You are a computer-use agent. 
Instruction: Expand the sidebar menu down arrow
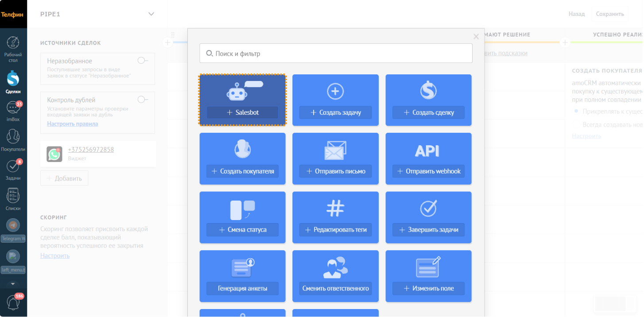(13, 283)
